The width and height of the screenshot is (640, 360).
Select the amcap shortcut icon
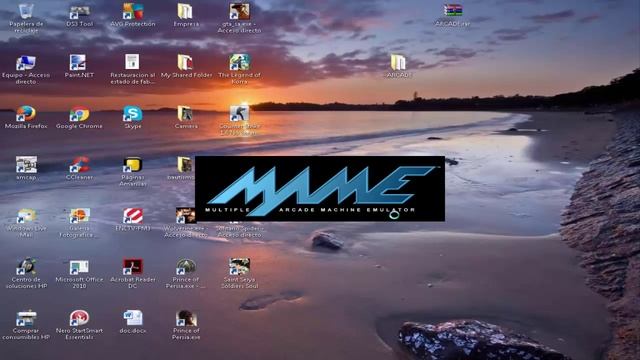pos(26,165)
